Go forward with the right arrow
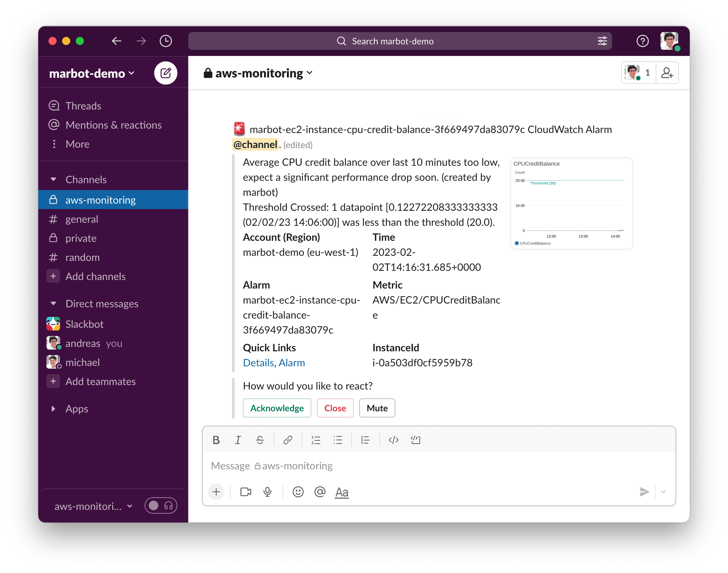Image resolution: width=728 pixels, height=573 pixels. pos(141,41)
